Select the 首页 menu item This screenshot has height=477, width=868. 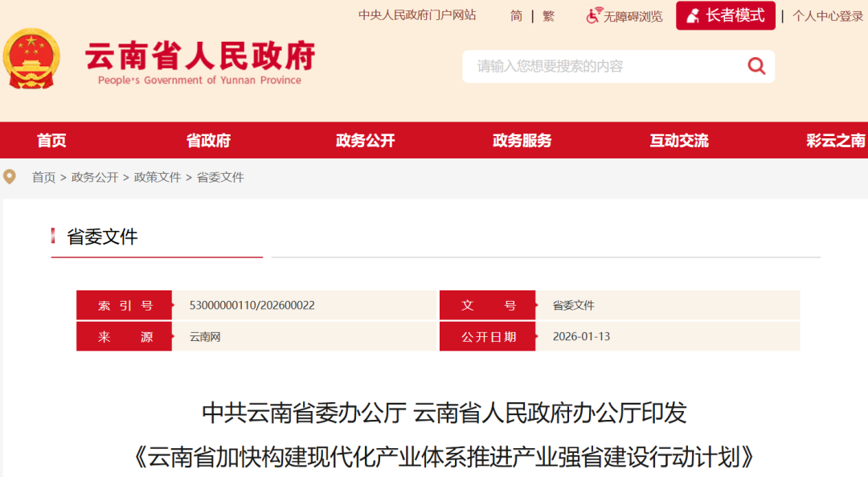click(51, 140)
